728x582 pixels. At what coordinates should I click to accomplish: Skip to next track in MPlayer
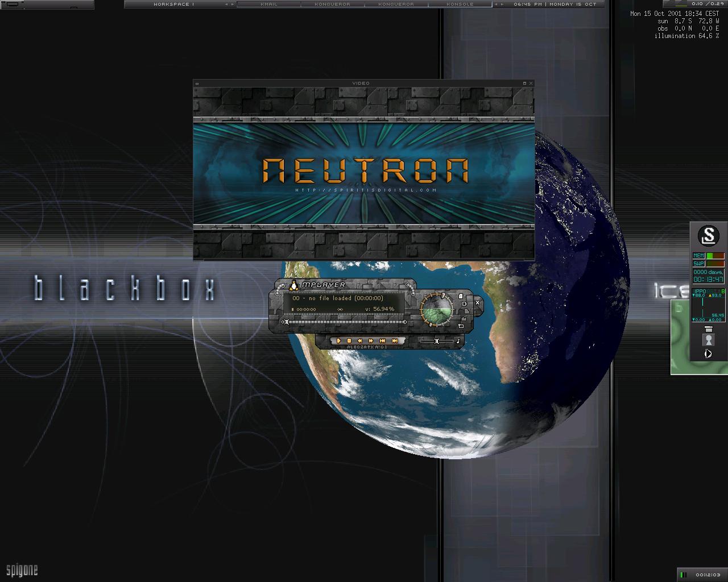click(395, 341)
